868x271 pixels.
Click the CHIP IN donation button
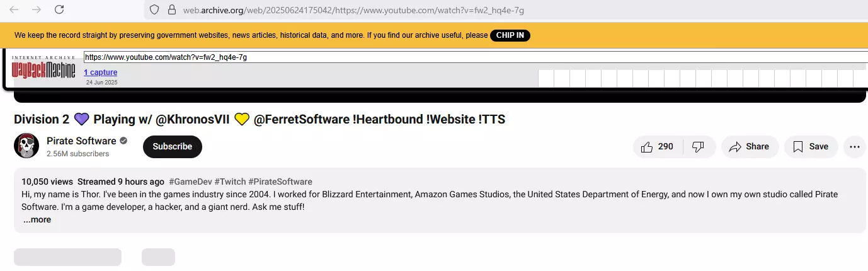[x=510, y=35]
